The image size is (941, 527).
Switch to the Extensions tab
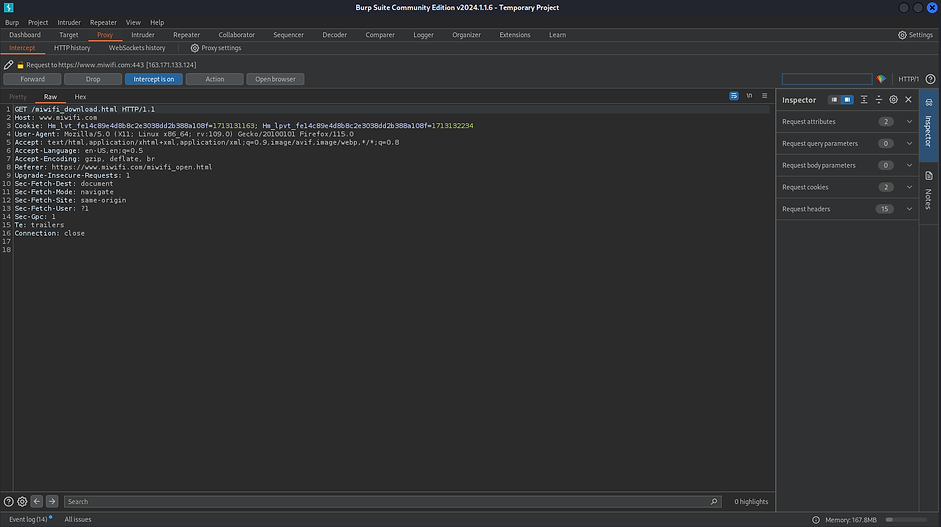point(515,35)
